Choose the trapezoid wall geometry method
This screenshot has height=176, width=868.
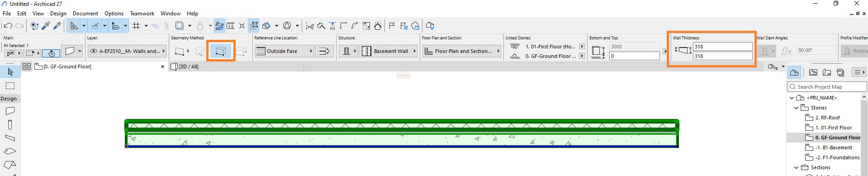tap(221, 51)
